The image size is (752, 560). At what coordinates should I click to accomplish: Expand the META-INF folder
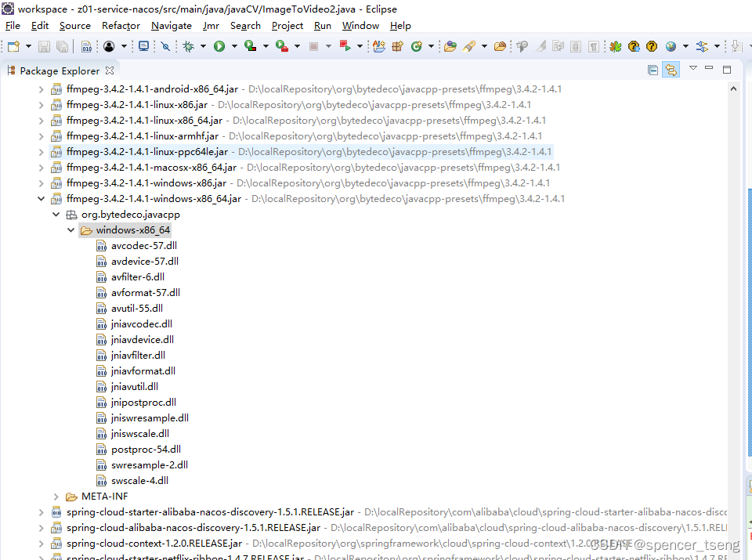pyautogui.click(x=56, y=497)
